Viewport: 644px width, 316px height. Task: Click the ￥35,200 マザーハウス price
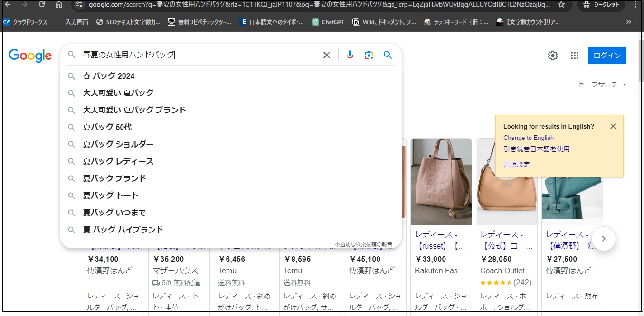click(x=169, y=260)
